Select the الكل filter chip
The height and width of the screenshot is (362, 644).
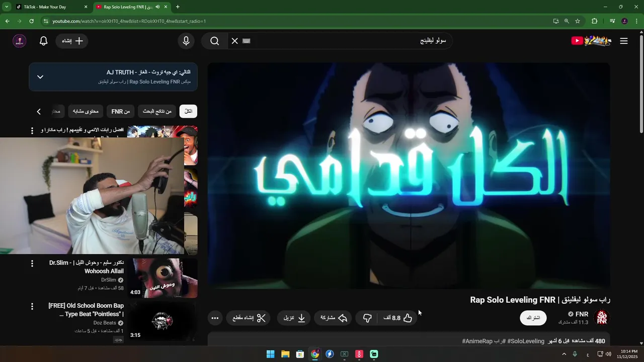point(188,111)
